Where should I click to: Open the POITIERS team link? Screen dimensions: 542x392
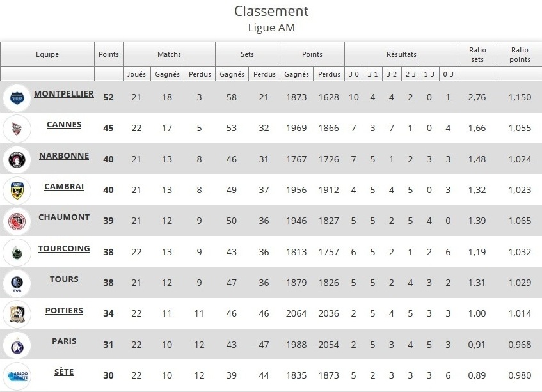tap(64, 311)
